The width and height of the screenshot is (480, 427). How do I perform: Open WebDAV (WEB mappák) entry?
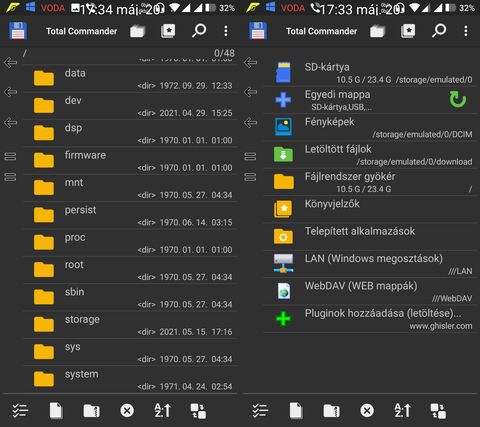370,292
